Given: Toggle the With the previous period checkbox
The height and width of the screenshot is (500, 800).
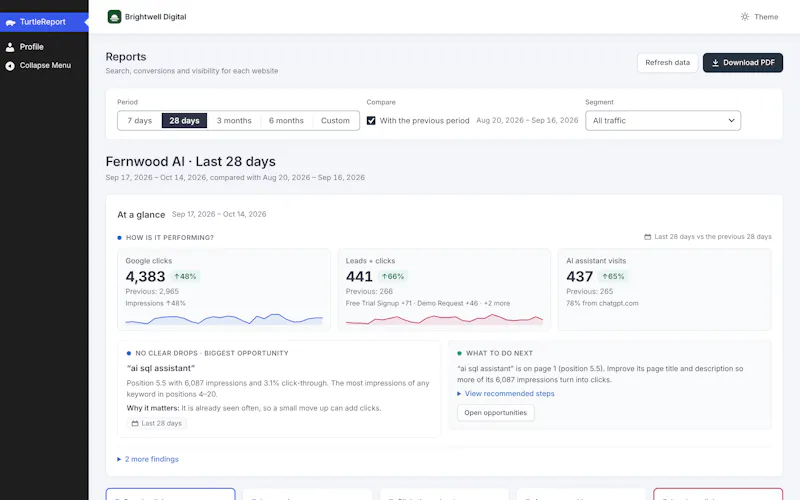Looking at the screenshot, I should tap(371, 121).
